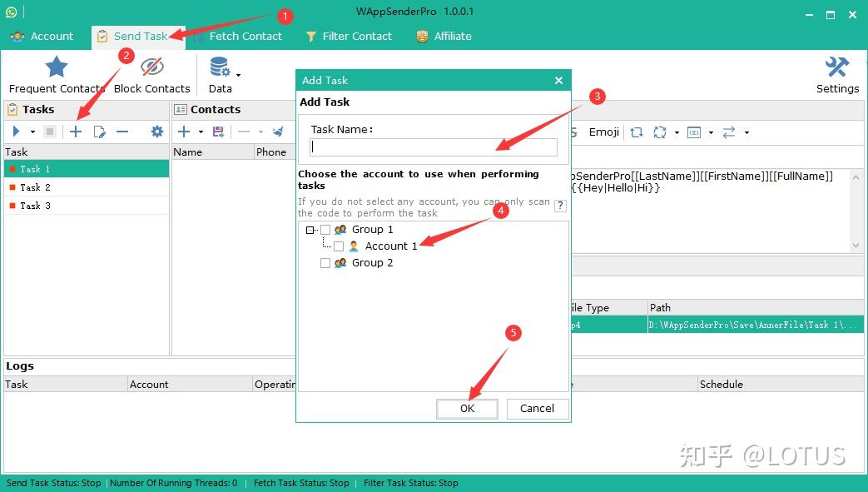Image resolution: width=868 pixels, height=492 pixels.
Task: Check the Group 1 checkbox
Action: pyautogui.click(x=325, y=230)
